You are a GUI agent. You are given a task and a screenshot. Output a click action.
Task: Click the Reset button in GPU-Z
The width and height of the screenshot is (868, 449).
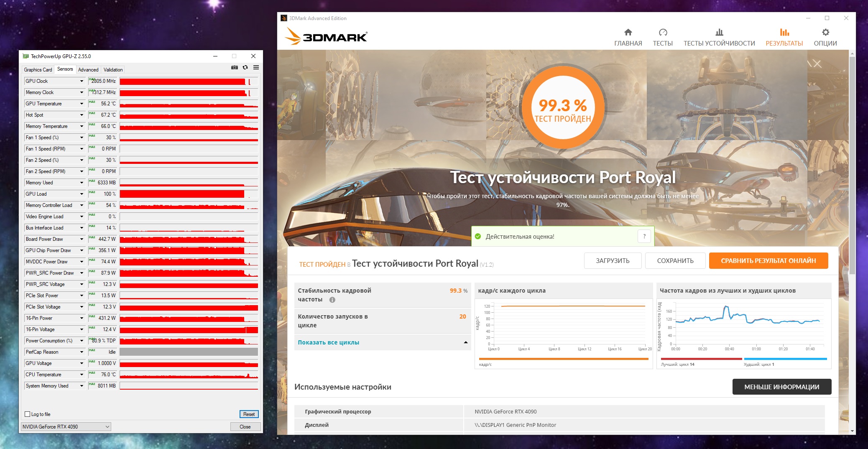point(249,414)
